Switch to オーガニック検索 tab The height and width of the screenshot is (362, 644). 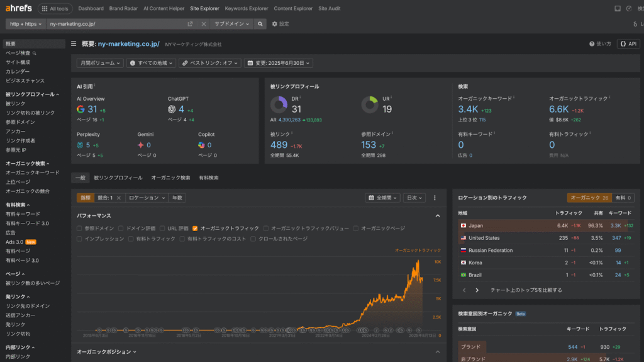coord(170,178)
